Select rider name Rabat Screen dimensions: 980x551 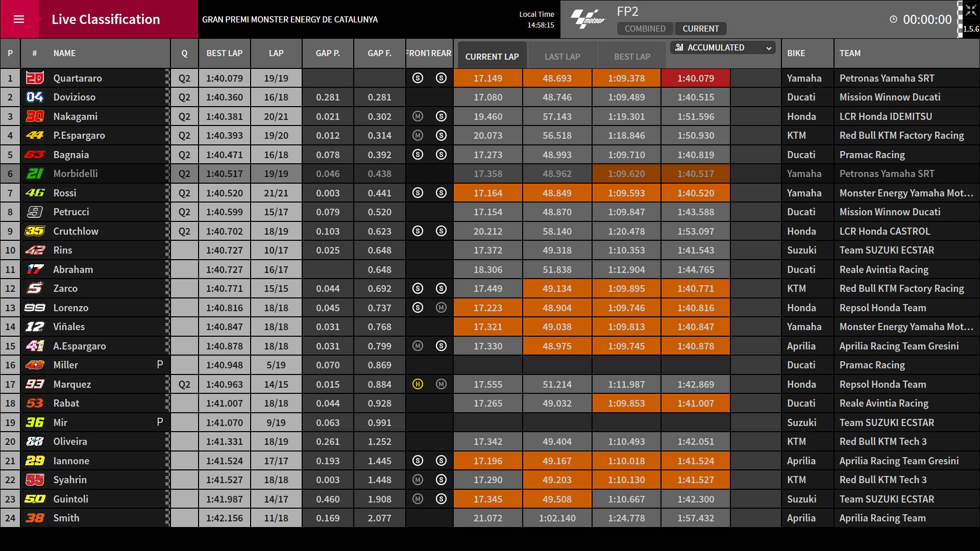66,403
